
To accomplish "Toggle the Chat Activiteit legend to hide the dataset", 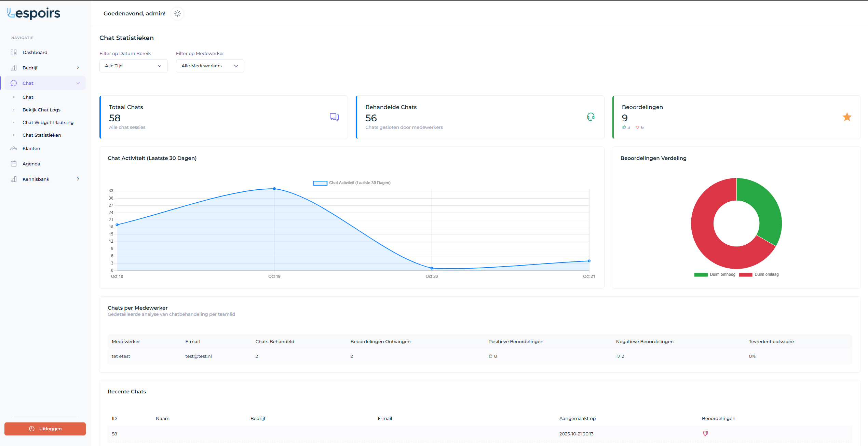I will pos(351,183).
